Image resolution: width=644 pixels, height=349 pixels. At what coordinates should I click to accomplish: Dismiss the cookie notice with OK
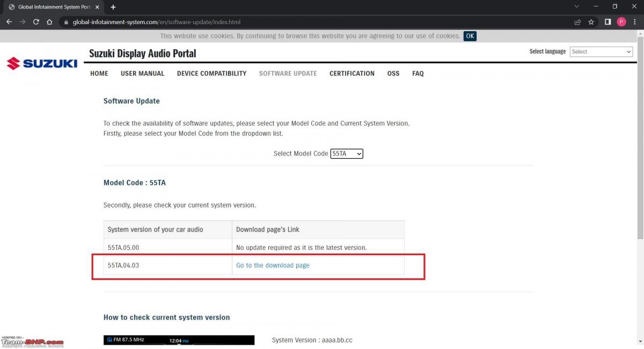coord(470,36)
